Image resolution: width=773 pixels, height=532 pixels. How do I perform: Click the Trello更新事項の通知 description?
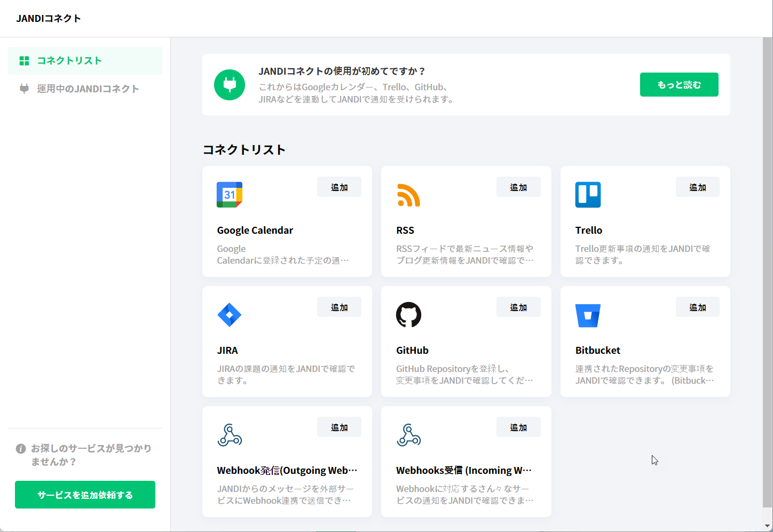pos(643,255)
